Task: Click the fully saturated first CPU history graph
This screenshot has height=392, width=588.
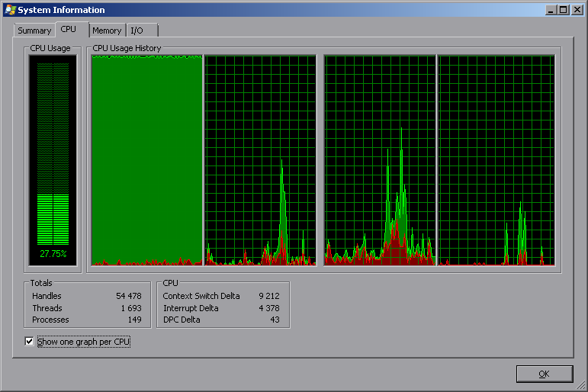Action: point(147,160)
